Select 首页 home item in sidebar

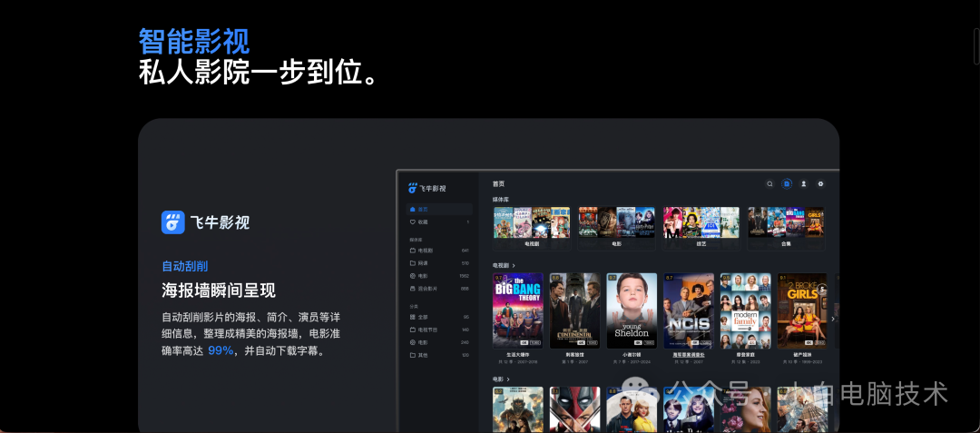(439, 210)
